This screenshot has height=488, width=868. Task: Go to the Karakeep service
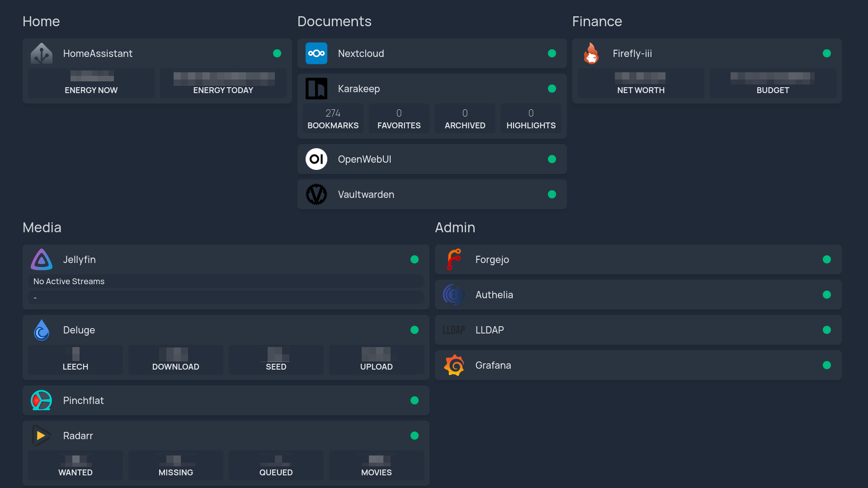(x=359, y=89)
